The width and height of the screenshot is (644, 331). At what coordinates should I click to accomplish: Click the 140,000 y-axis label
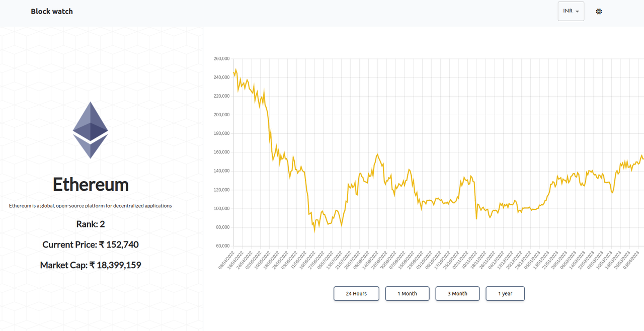coord(222,171)
